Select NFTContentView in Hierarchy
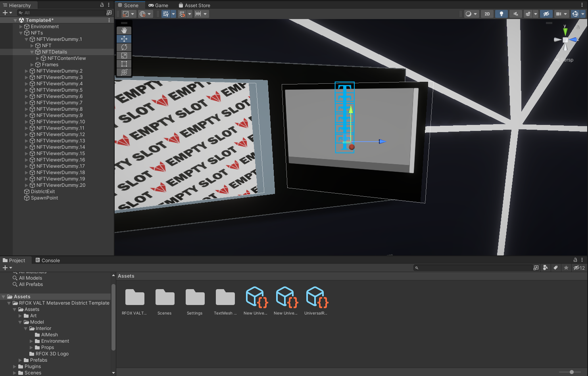 [x=67, y=58]
